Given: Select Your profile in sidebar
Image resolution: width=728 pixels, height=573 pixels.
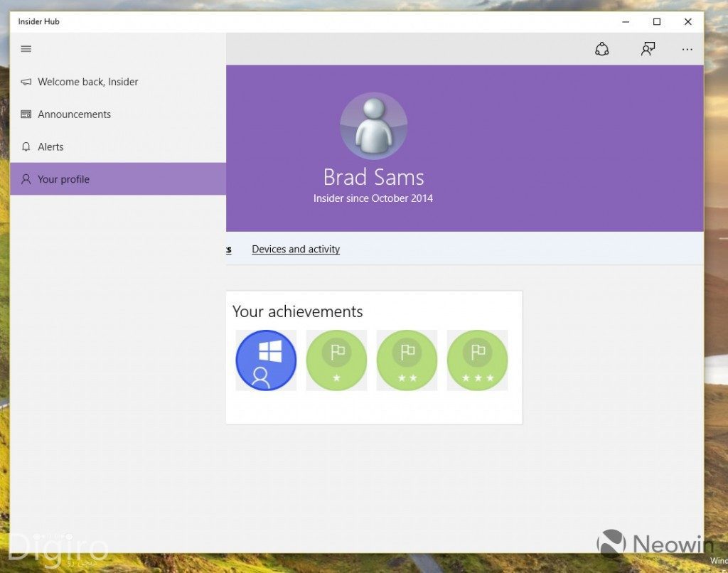Looking at the screenshot, I should tap(118, 179).
